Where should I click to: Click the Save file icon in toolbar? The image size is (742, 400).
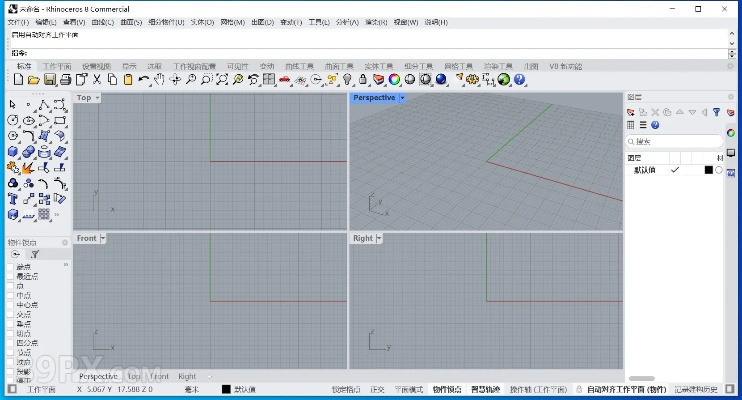coord(49,79)
